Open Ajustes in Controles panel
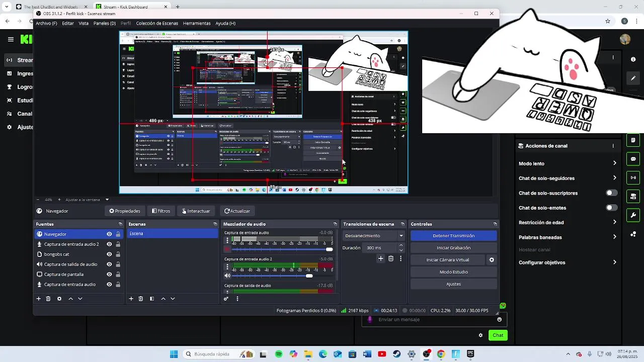644x362 pixels. point(453,284)
